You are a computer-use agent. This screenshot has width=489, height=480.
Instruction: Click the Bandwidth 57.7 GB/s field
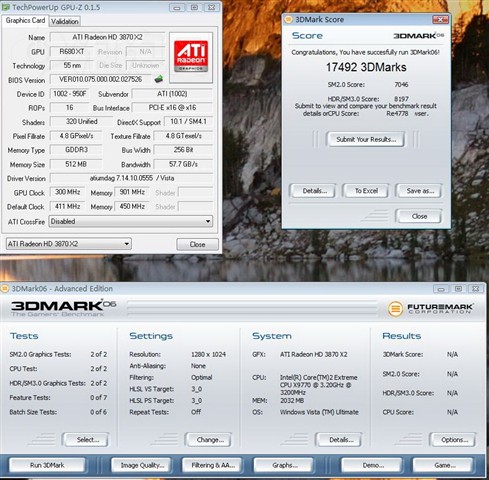pyautogui.click(x=183, y=164)
